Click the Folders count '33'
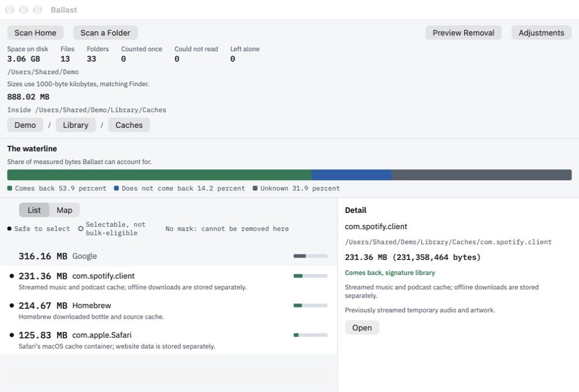This screenshot has width=579, height=392. click(91, 58)
